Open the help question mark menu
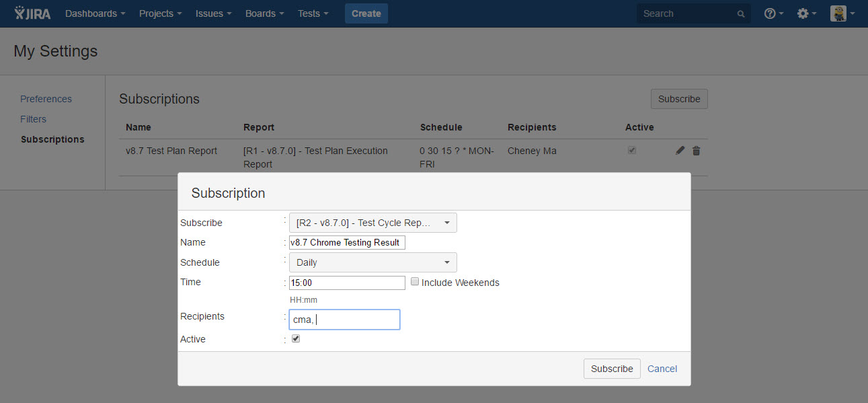This screenshot has width=868, height=403. pos(773,13)
